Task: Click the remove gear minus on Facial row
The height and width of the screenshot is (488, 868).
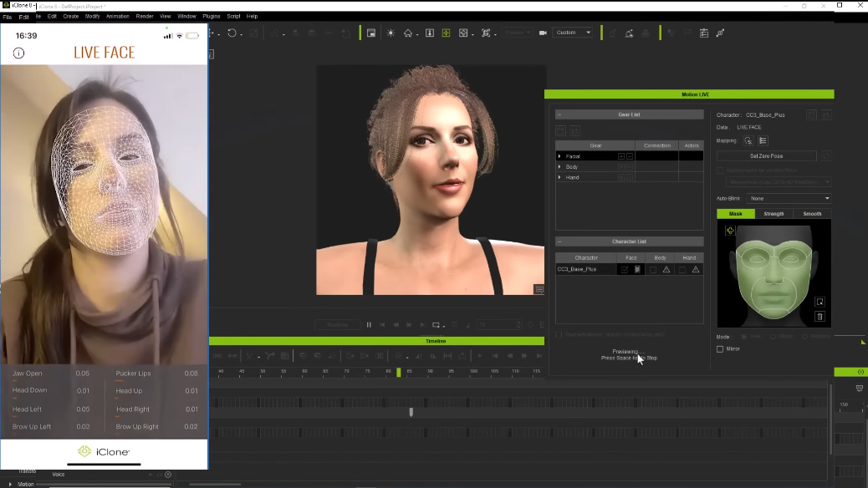Action: click(630, 156)
